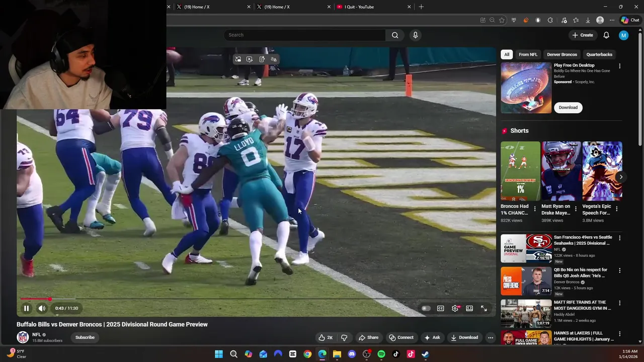The width and height of the screenshot is (644, 362).
Task: Open Discord from the taskbar
Action: tap(352, 354)
